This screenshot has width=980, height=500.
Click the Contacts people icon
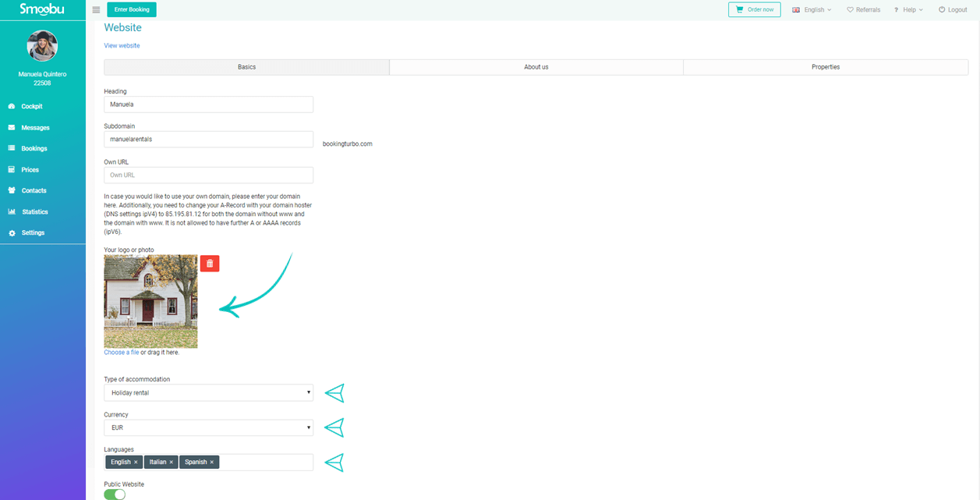pos(12,190)
